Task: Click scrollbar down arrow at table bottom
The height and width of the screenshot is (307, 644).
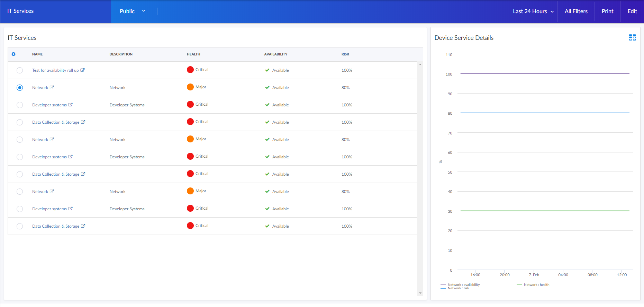Action: pos(420,293)
